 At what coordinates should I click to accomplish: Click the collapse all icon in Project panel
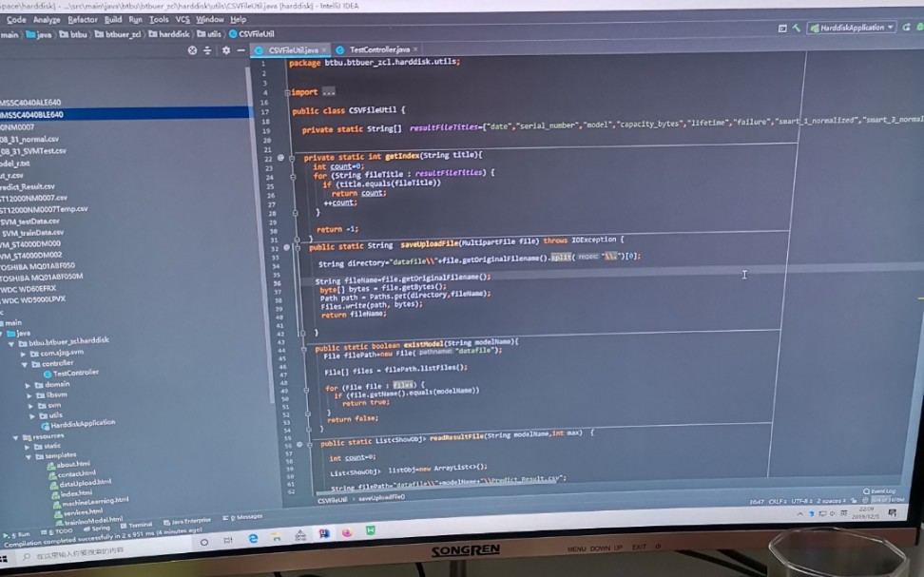(x=207, y=50)
